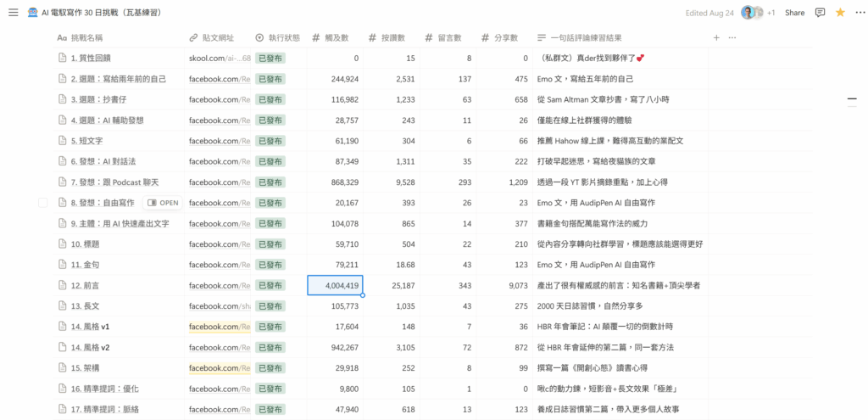The height and width of the screenshot is (420, 868).
Task: Open status dropdown 已發布 for row 1. 質性回饋
Action: point(270,59)
